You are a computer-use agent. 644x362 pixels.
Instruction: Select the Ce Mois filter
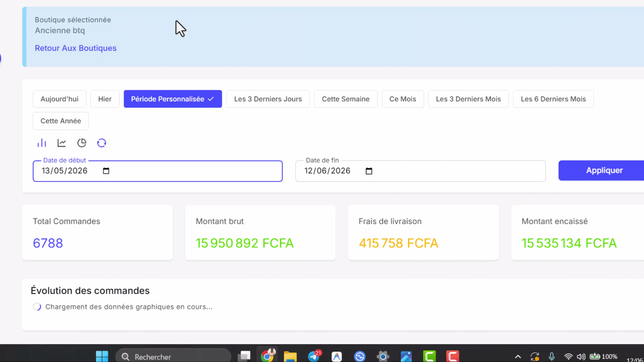(x=403, y=99)
